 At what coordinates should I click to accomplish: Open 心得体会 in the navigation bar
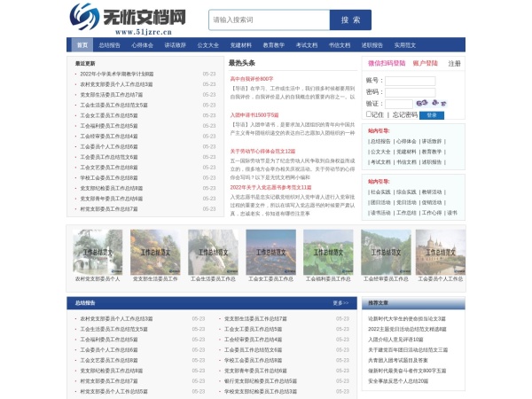click(142, 44)
